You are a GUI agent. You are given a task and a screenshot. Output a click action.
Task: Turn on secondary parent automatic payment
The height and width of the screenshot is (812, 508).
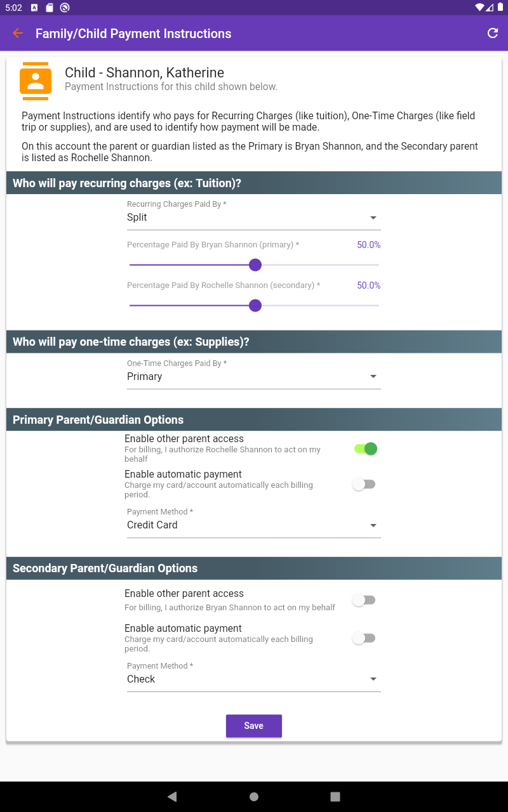coord(364,638)
